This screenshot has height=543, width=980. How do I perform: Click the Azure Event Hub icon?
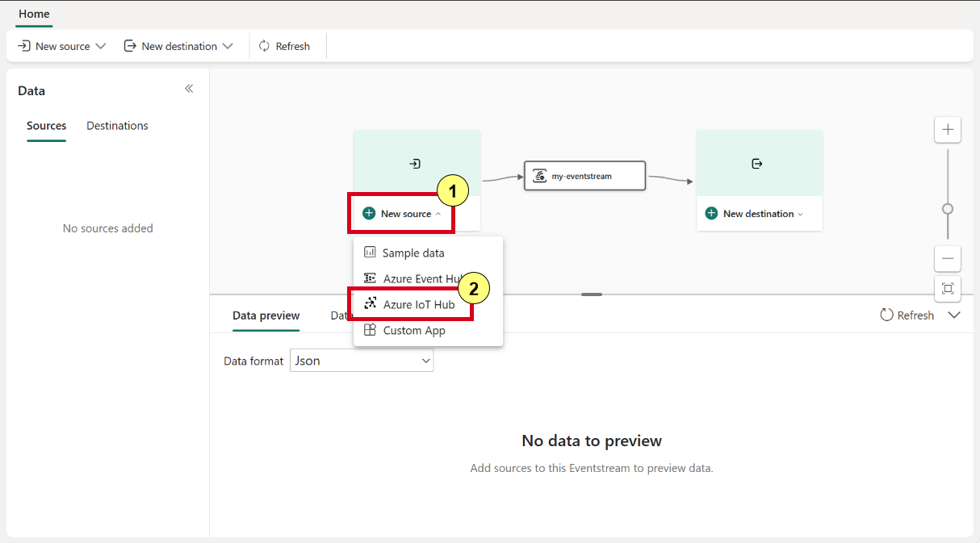coord(370,278)
